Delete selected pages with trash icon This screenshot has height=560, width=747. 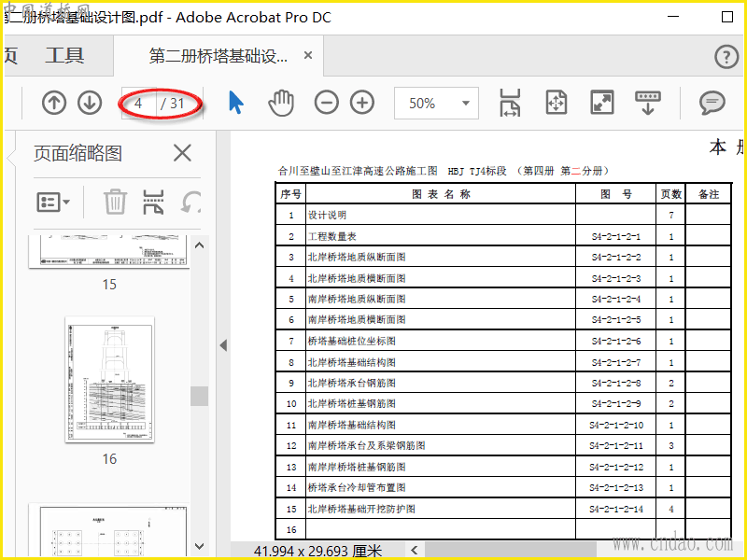115,202
